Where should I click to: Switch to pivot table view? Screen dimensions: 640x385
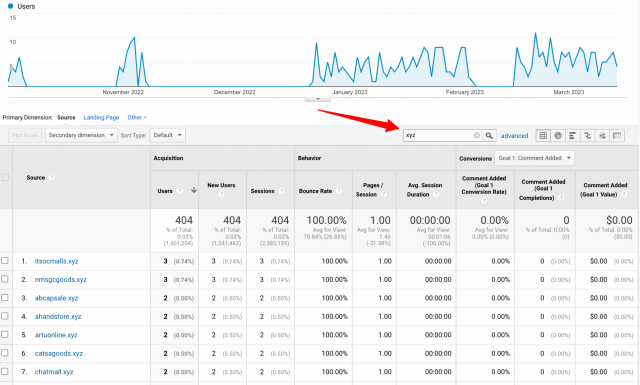coord(617,136)
